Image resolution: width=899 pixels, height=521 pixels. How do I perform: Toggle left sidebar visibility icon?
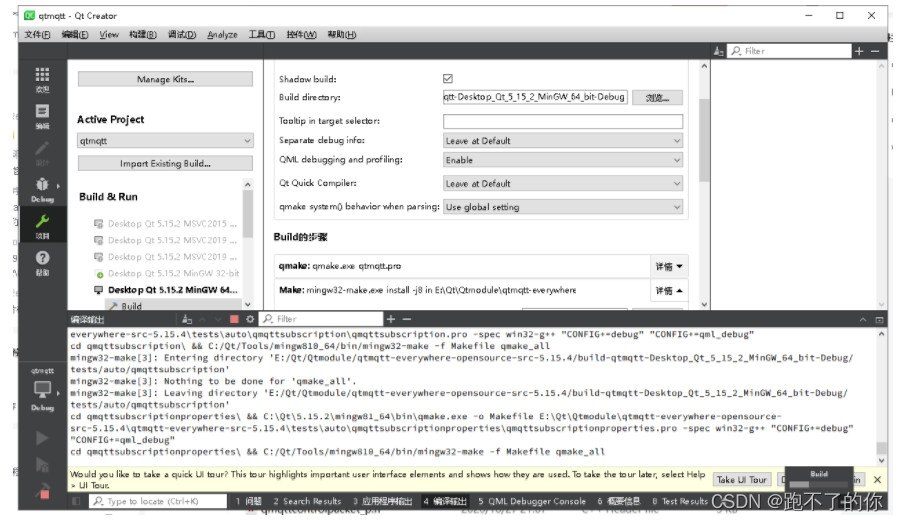pyautogui.click(x=76, y=502)
